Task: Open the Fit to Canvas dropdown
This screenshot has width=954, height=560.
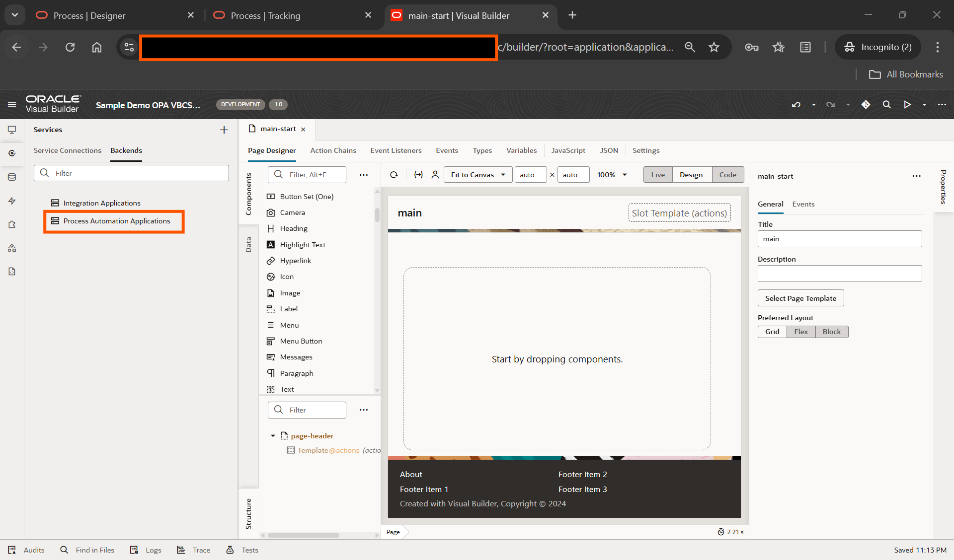Action: click(477, 174)
